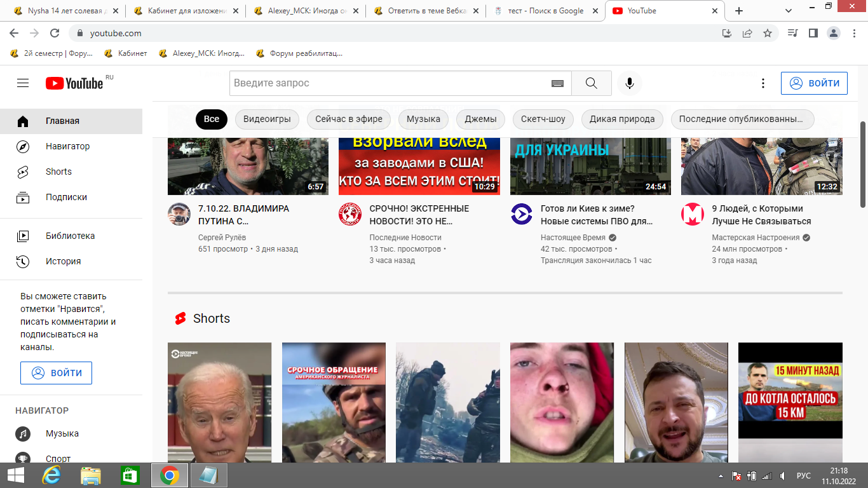Go back with the browser arrow
The height and width of the screenshot is (488, 868).
click(15, 34)
